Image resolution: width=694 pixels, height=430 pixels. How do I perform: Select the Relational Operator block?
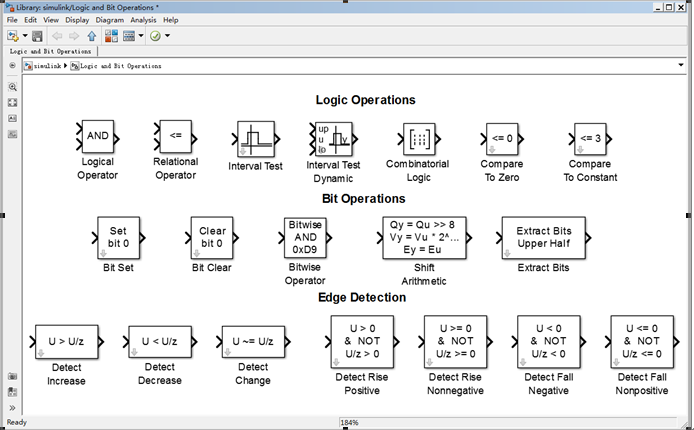click(176, 136)
